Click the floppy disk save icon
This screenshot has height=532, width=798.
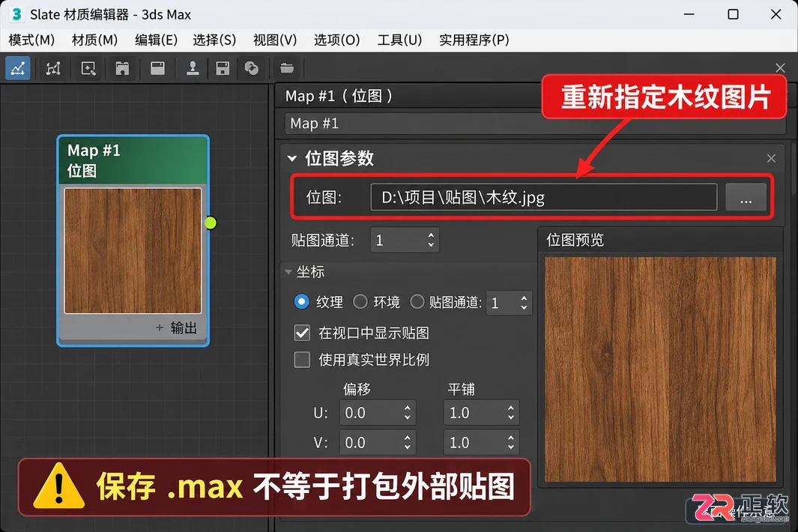(x=223, y=68)
